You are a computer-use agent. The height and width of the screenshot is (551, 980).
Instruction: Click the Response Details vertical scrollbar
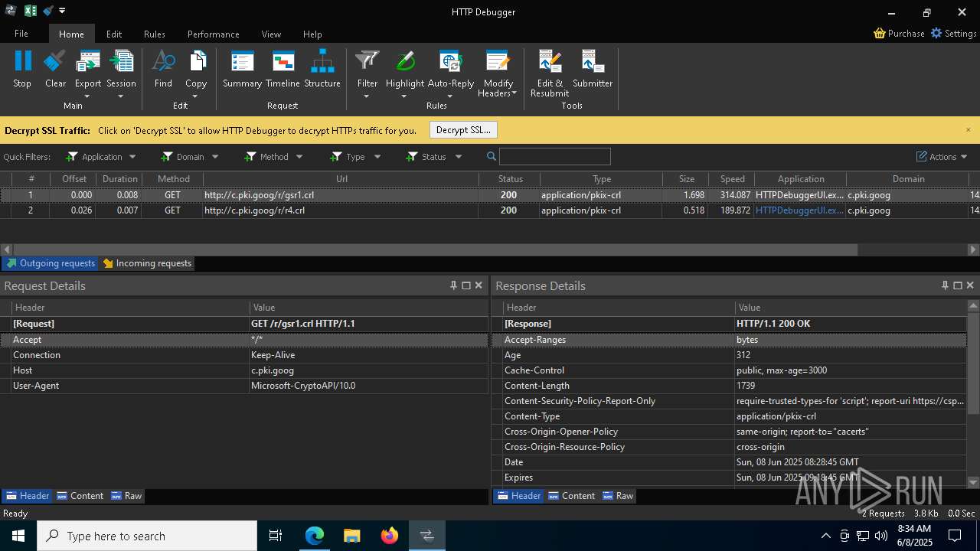(973, 364)
